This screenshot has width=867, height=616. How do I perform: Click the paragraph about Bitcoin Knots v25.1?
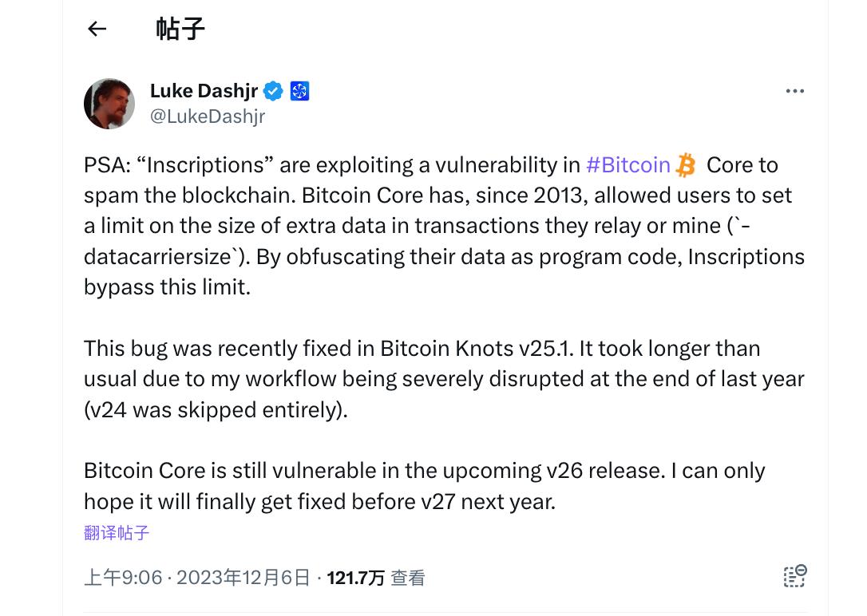pyautogui.click(x=444, y=379)
